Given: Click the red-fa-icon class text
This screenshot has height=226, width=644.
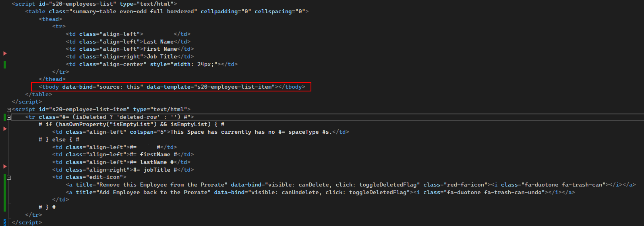Looking at the screenshot, I should tap(466, 185).
